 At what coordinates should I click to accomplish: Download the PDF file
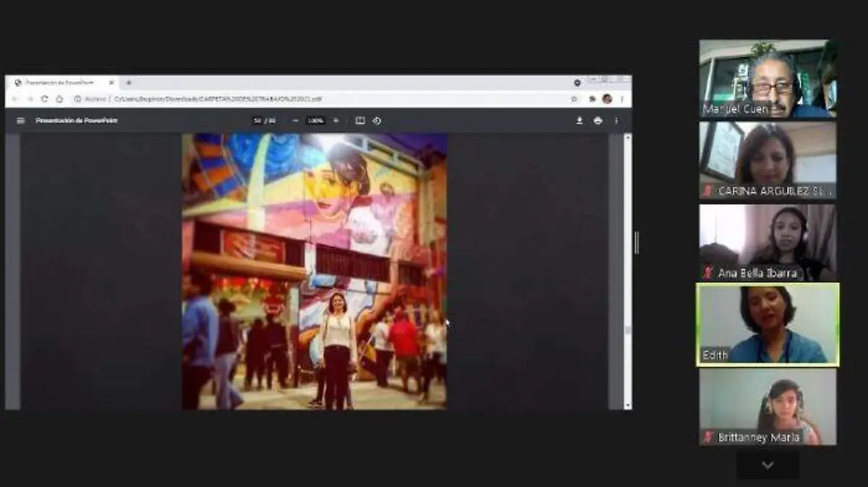pyautogui.click(x=579, y=121)
